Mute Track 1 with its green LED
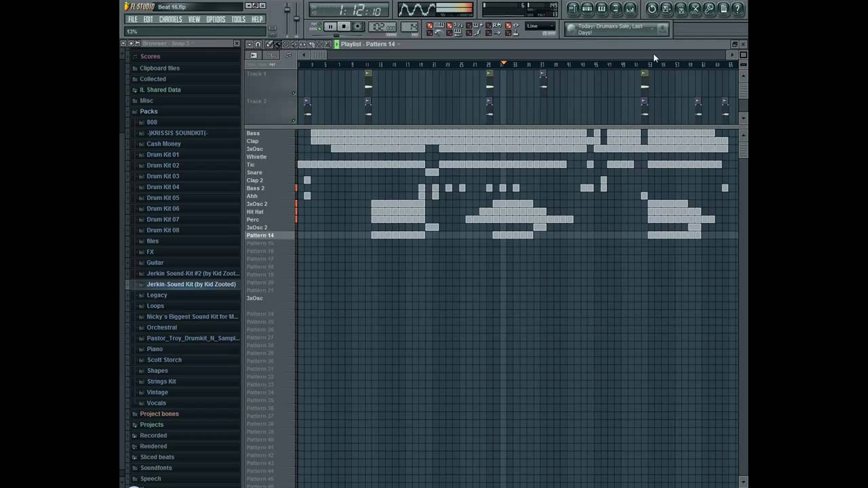 (294, 94)
